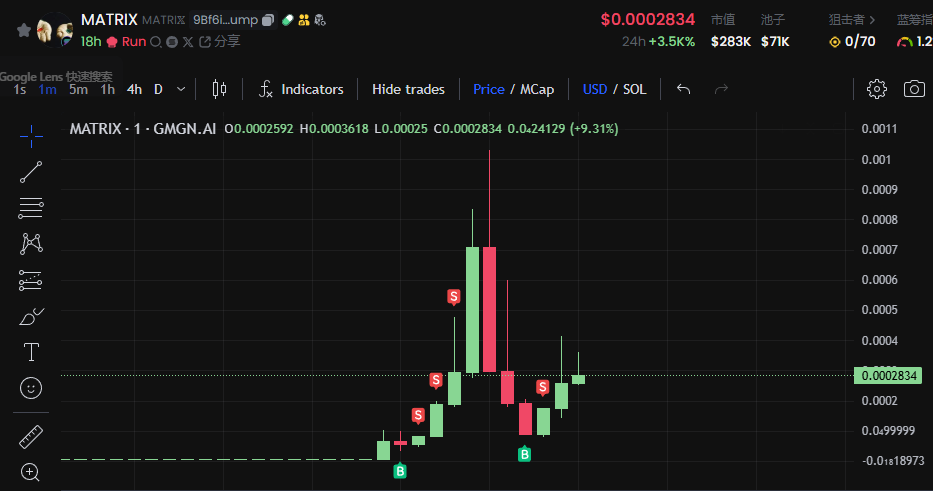Image resolution: width=933 pixels, height=491 pixels.
Task: Click the yellow holders people icon
Action: pos(304,20)
